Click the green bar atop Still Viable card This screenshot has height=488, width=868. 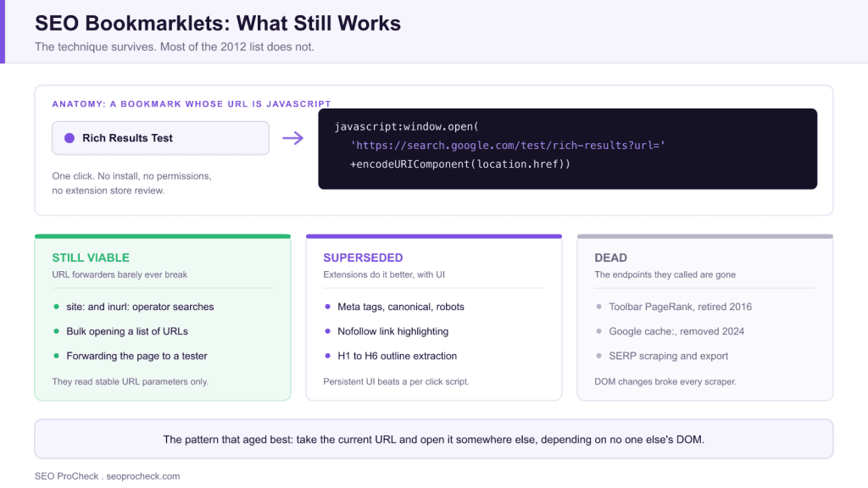163,236
